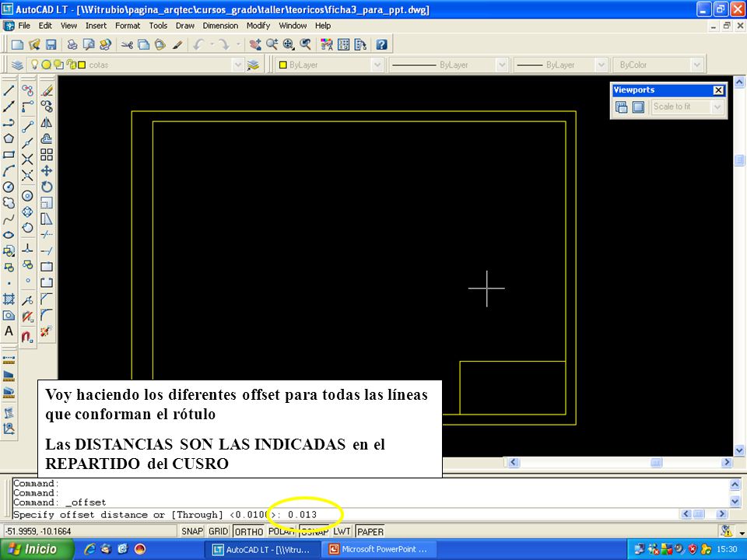Open the lineweight ByLayer dropdown
747x560 pixels.
(x=601, y=65)
